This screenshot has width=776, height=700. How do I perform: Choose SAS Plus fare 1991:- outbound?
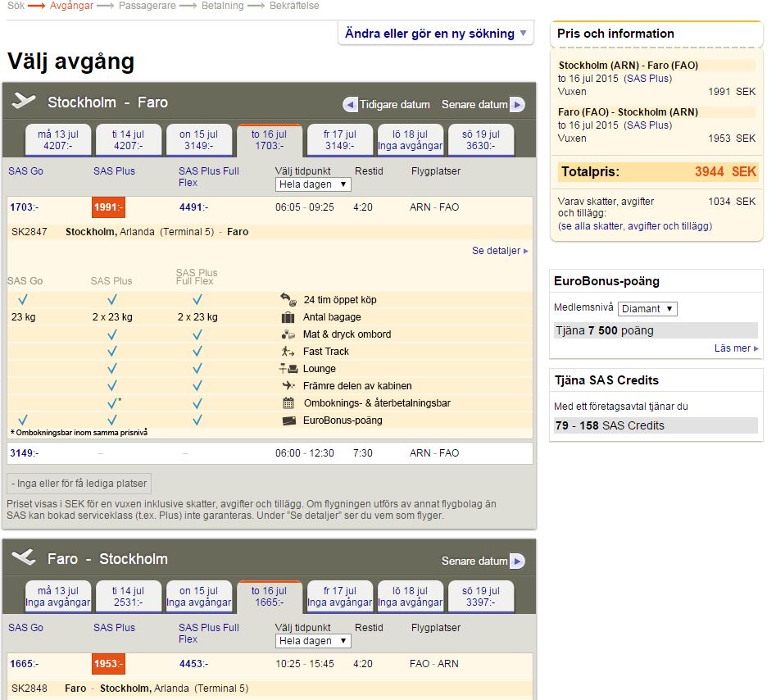pos(108,207)
